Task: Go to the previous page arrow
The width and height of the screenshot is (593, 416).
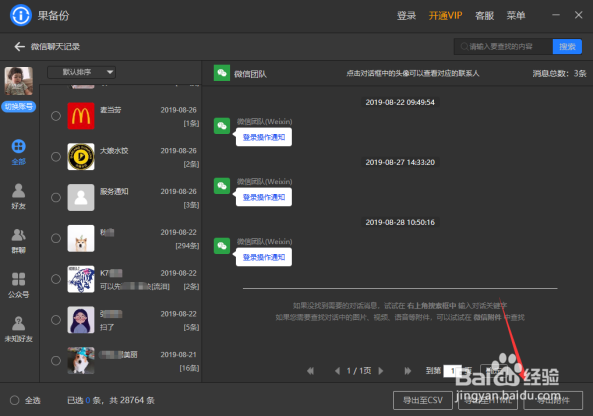Action: point(337,371)
